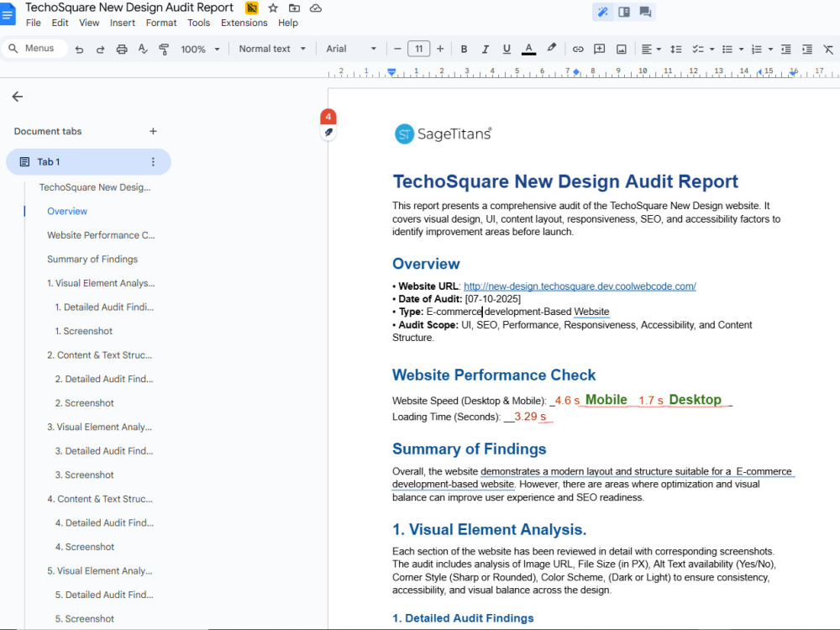The image size is (840, 630).
Task: Toggle Italic formatting
Action: [x=485, y=50]
